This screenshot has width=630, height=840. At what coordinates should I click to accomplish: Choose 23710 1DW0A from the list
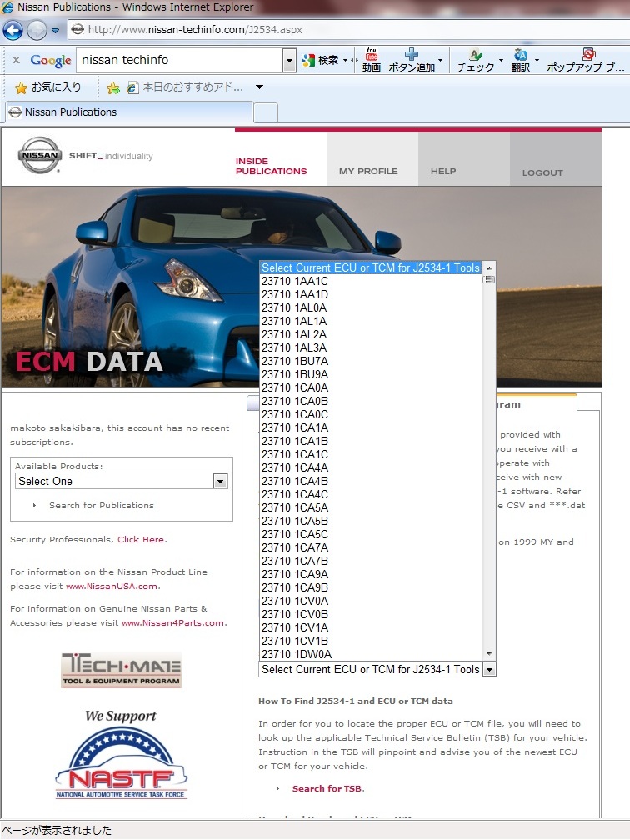coord(371,655)
